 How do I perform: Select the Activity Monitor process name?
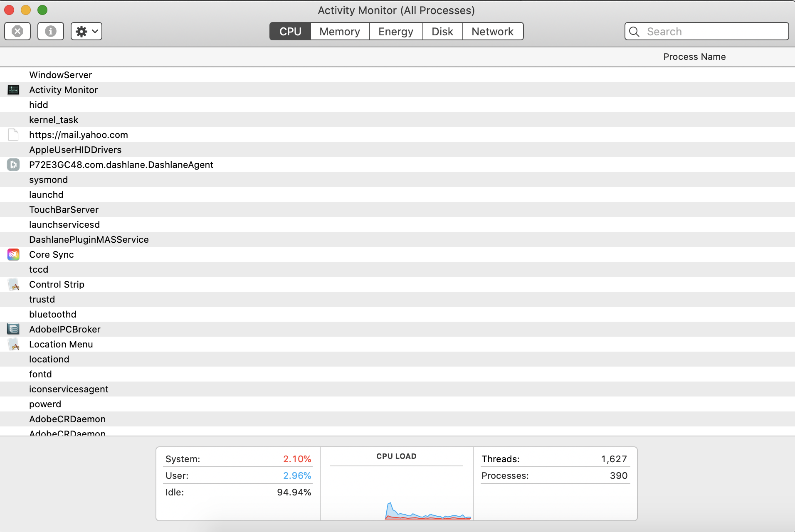click(63, 90)
